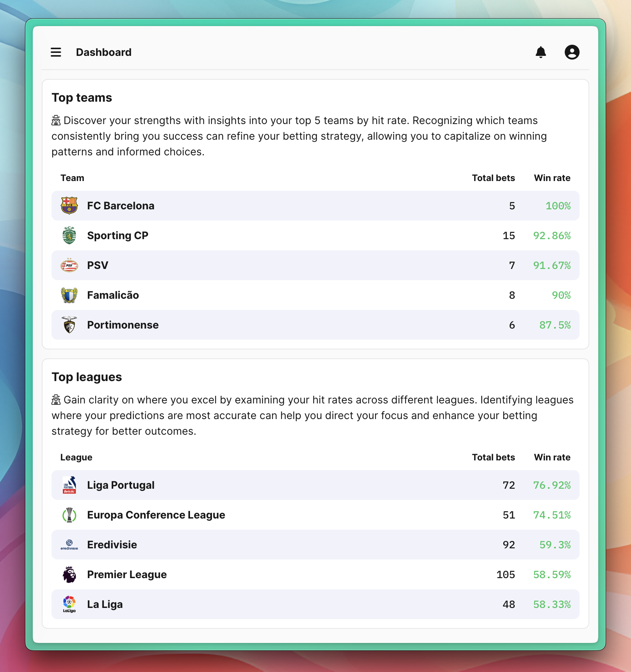Click the Eredivisie league logo
631x672 pixels.
click(69, 545)
